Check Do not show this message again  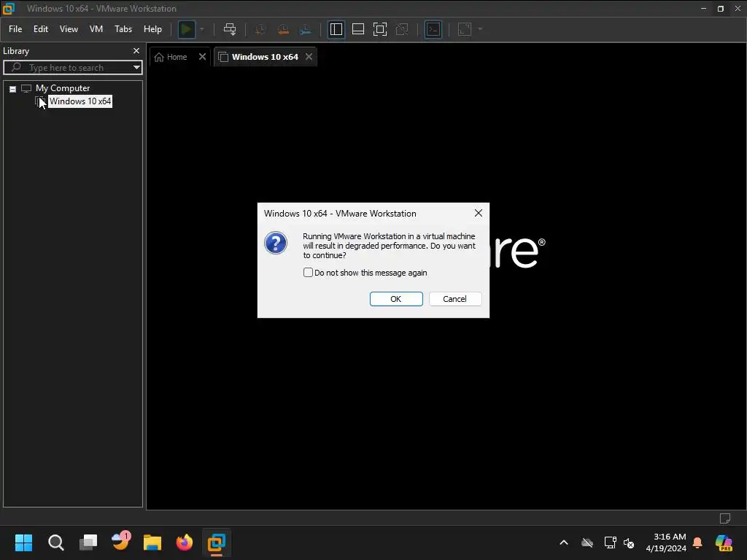point(309,273)
